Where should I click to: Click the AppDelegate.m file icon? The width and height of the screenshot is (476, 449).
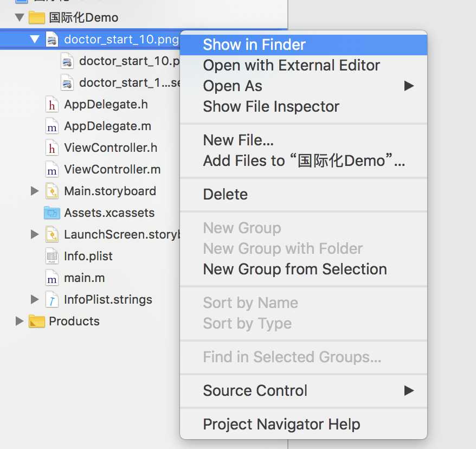(52, 126)
